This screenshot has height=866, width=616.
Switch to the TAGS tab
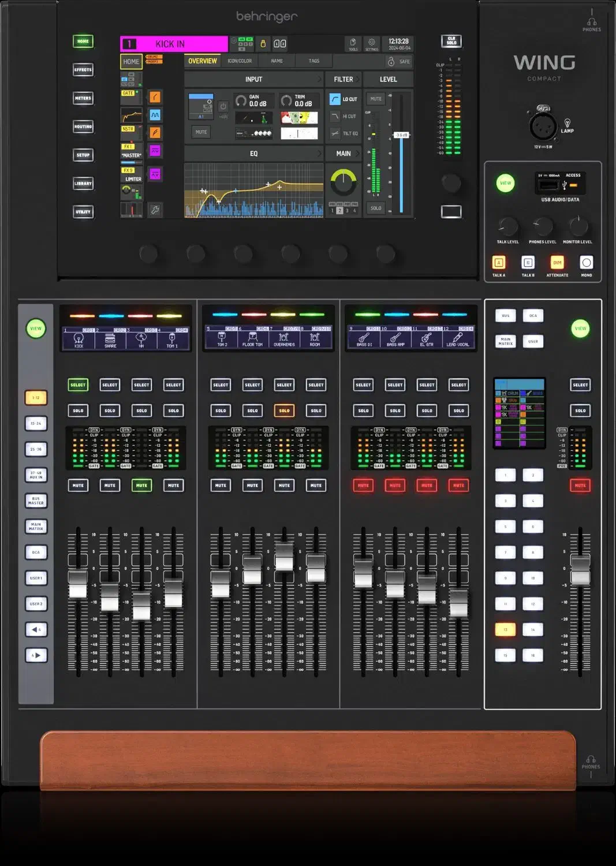(x=313, y=61)
